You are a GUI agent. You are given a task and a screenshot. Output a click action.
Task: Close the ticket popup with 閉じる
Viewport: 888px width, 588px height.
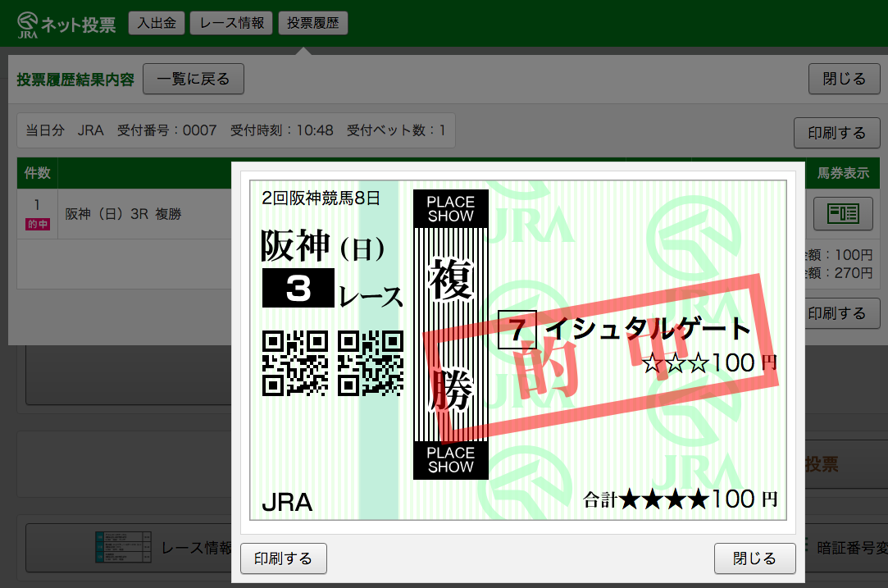pyautogui.click(x=754, y=558)
